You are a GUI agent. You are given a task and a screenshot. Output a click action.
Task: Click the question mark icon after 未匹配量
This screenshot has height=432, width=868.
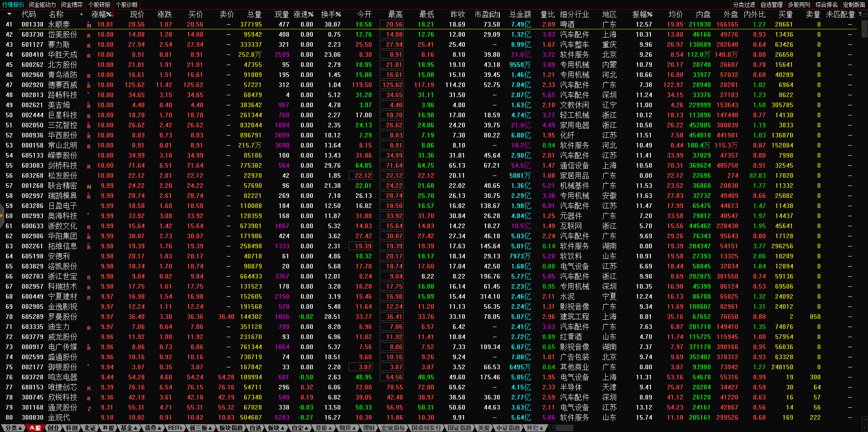point(860,14)
